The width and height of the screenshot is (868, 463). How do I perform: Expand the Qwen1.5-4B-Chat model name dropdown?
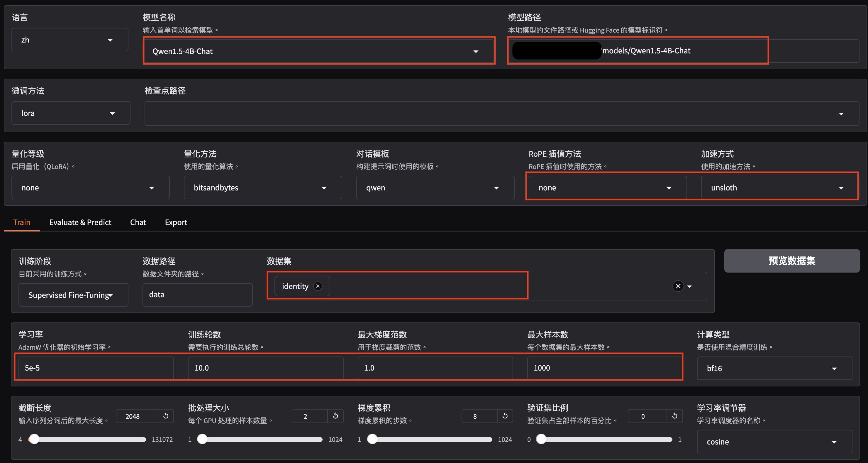click(x=476, y=52)
